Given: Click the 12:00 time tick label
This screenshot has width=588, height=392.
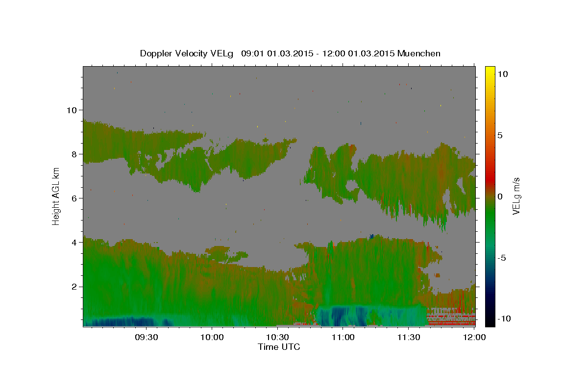Looking at the screenshot, I should [474, 337].
